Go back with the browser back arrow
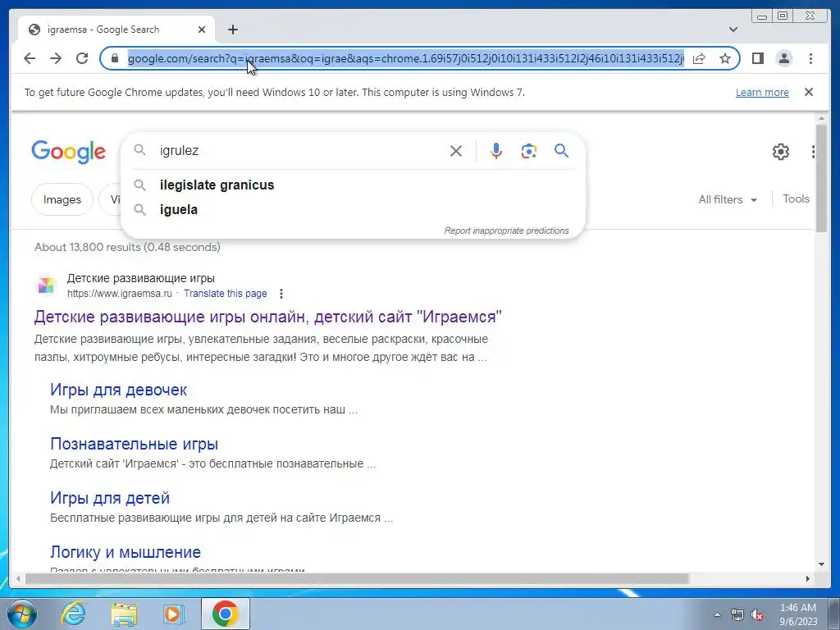 pos(30,58)
